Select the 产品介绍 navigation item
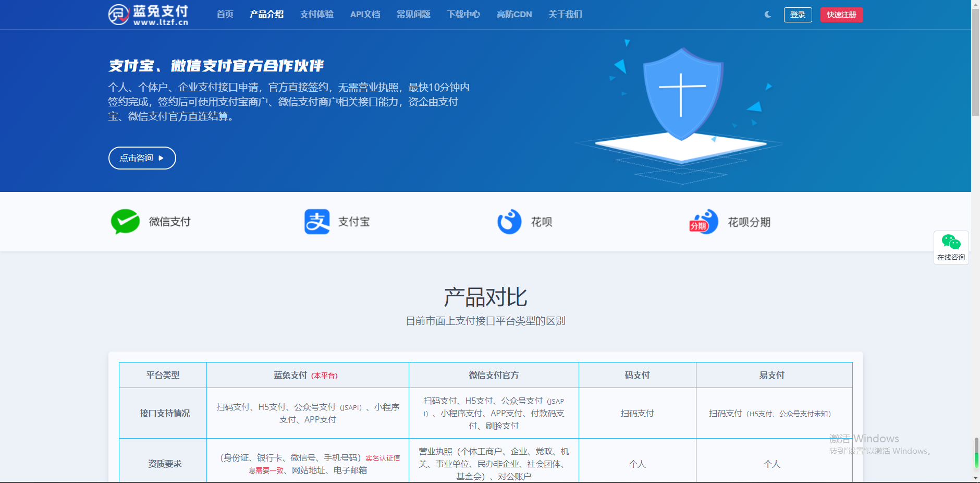Image resolution: width=980 pixels, height=483 pixels. coord(267,15)
